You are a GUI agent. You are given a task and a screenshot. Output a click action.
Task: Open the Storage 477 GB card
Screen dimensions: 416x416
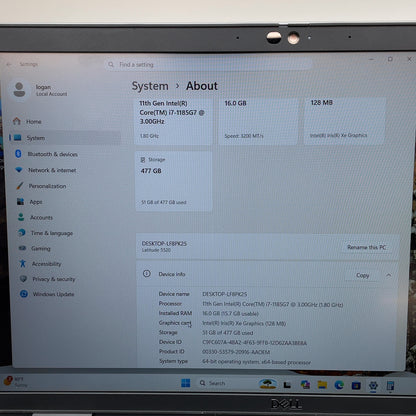coord(173,181)
